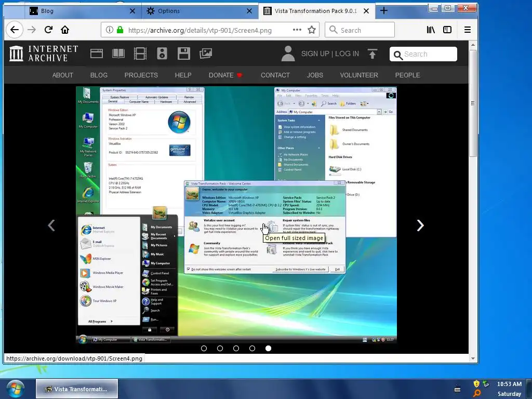The image size is (532, 399).
Task: Close the Vista Transformation Pack tab
Action: (x=366, y=11)
